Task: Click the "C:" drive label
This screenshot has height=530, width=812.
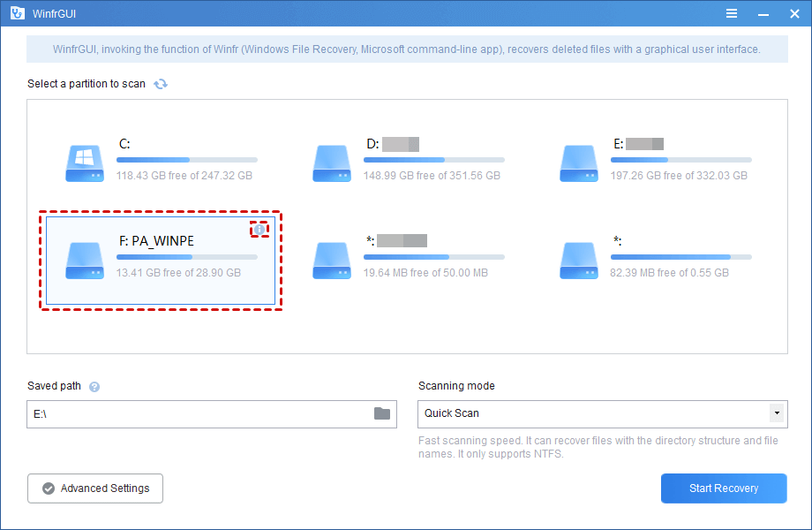Action: [124, 143]
